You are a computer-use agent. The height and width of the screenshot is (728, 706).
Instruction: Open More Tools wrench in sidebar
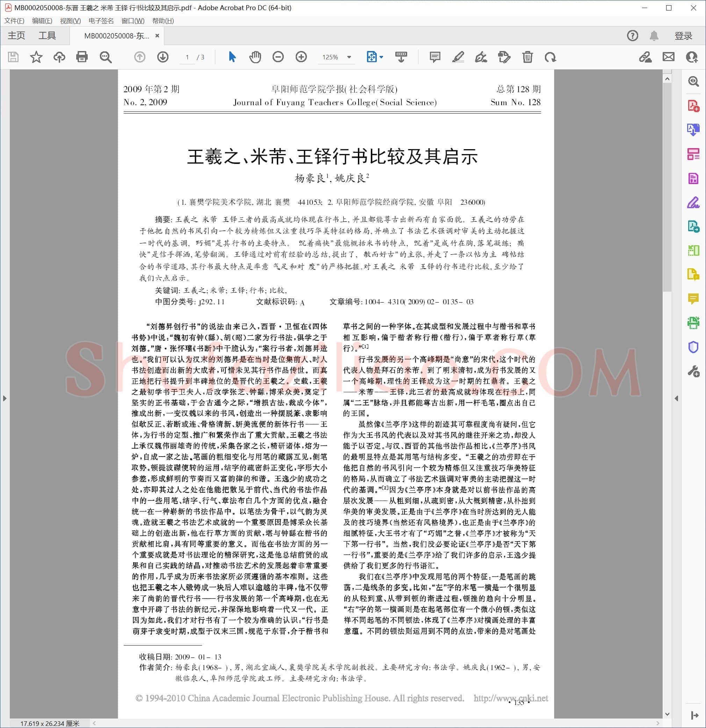(x=693, y=371)
